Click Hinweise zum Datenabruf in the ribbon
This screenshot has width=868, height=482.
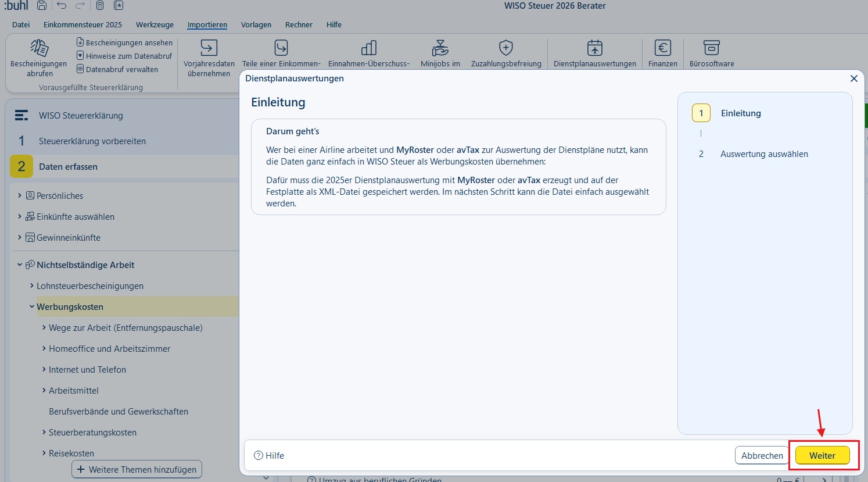[124, 56]
